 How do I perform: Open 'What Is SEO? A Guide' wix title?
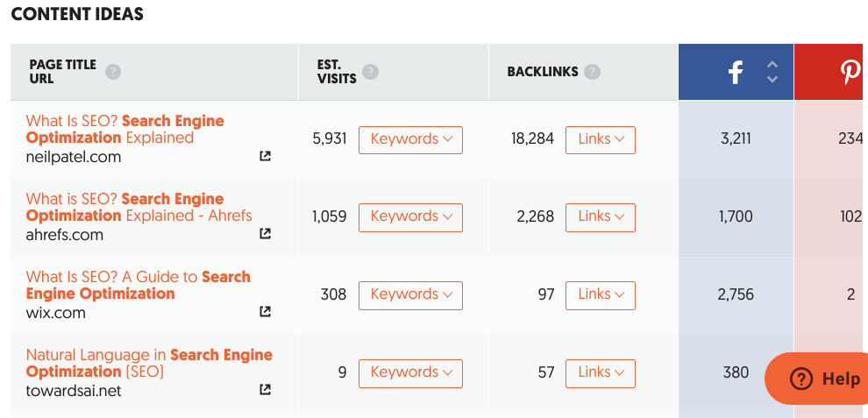click(x=139, y=285)
